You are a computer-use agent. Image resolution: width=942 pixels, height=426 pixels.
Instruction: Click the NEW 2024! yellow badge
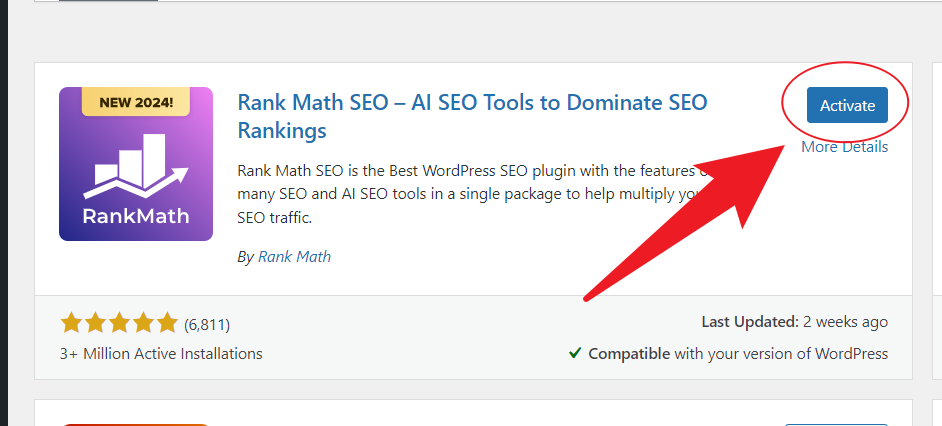(136, 101)
